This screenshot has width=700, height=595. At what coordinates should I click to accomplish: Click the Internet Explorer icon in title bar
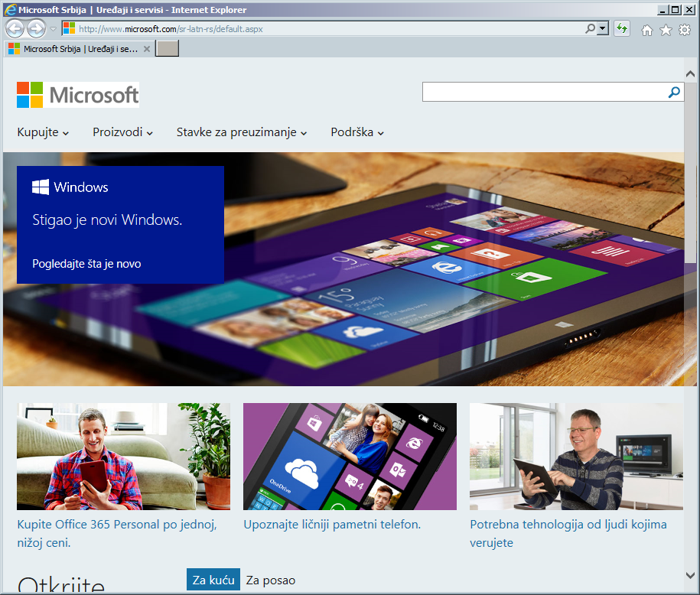[x=10, y=9]
